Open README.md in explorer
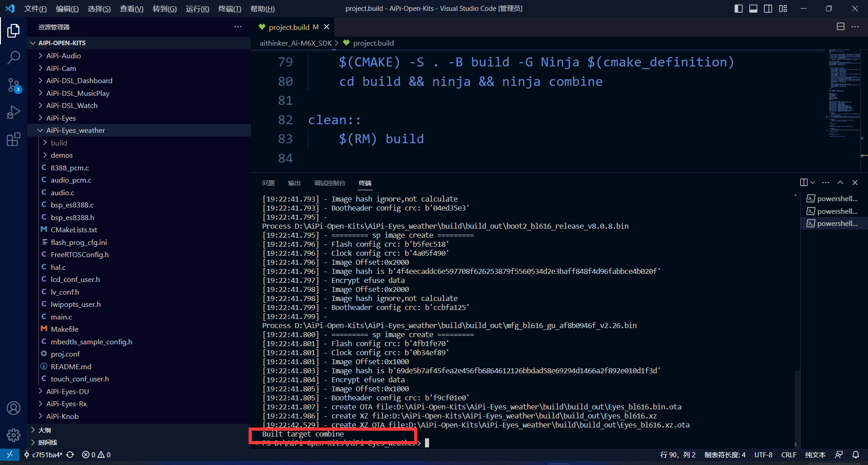Viewport: 868px width, 465px height. click(x=139, y=366)
